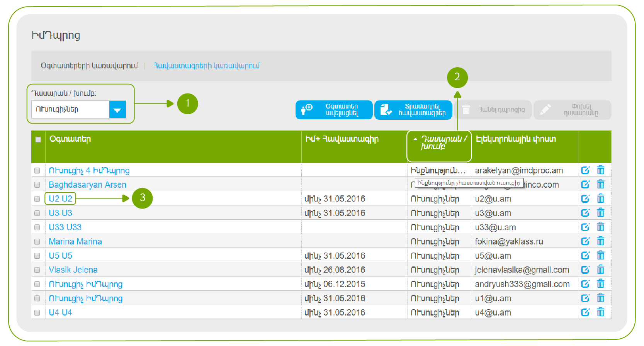This screenshot has height=346, width=644.
Task: Delete the andryush333@gmail.com user row
Action: click(x=600, y=284)
